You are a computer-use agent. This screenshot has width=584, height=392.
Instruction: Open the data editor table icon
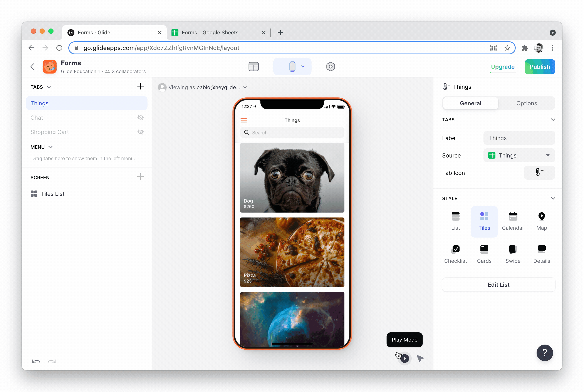[253, 67]
